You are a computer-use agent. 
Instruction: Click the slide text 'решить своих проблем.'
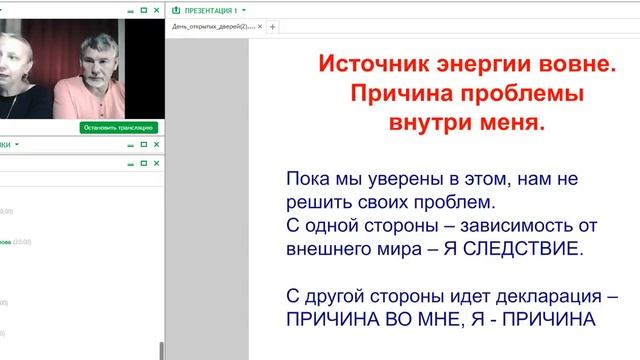coord(391,202)
